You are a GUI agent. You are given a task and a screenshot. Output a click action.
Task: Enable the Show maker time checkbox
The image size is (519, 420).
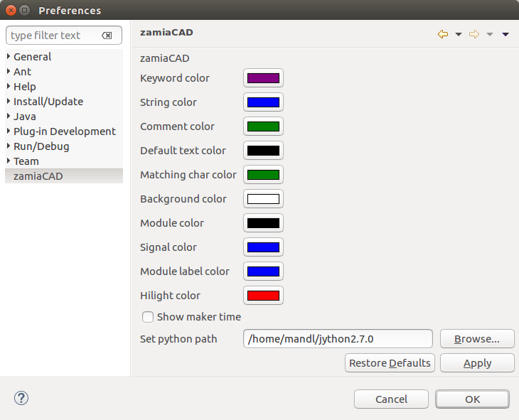coord(148,317)
